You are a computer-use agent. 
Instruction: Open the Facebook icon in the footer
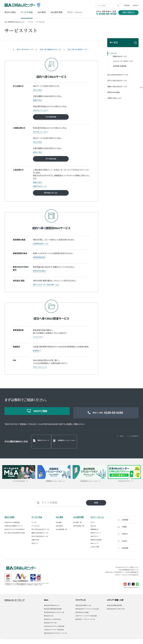[129, 584]
